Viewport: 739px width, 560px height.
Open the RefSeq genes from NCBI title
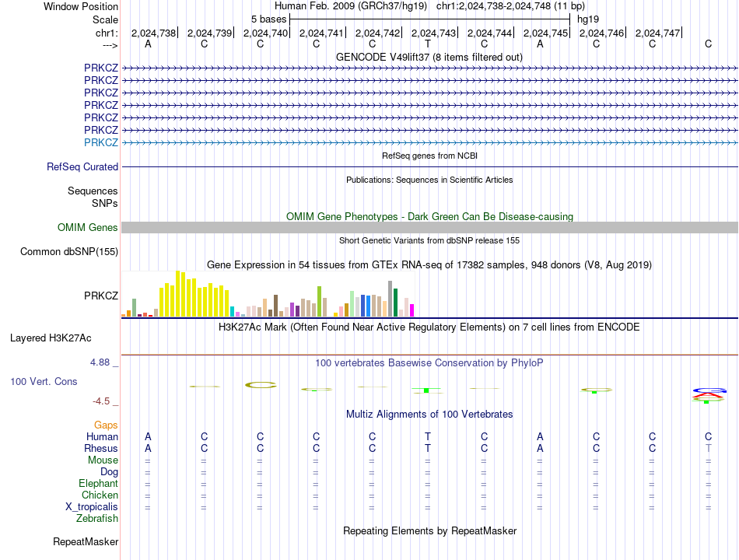tap(429, 156)
